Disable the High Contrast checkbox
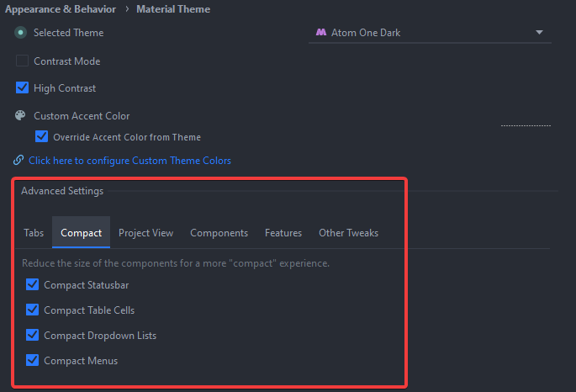The height and width of the screenshot is (392, 576). coord(22,88)
